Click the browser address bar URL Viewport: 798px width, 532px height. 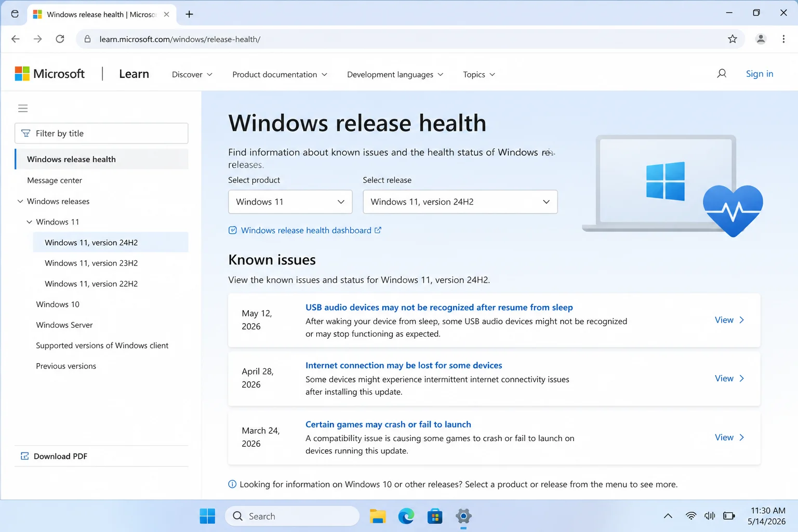(x=180, y=39)
